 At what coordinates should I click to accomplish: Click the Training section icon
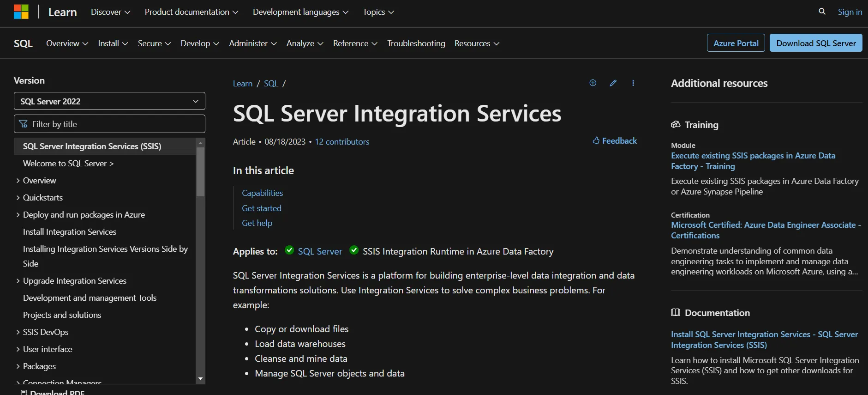tap(676, 125)
